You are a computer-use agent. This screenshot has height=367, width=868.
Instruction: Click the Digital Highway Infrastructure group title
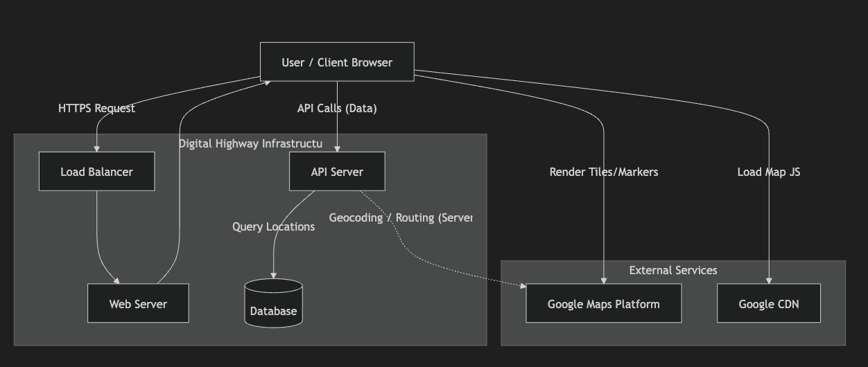[250, 143]
